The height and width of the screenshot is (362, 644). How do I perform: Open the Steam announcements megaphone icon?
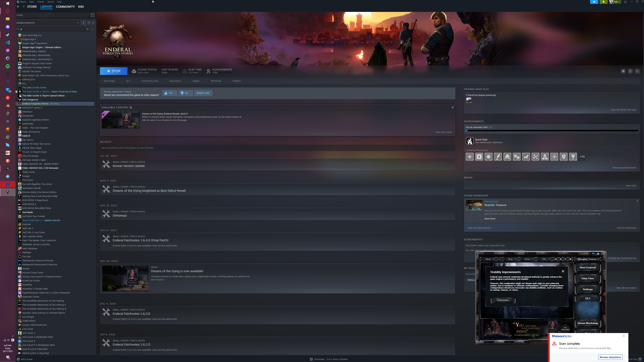click(594, 2)
